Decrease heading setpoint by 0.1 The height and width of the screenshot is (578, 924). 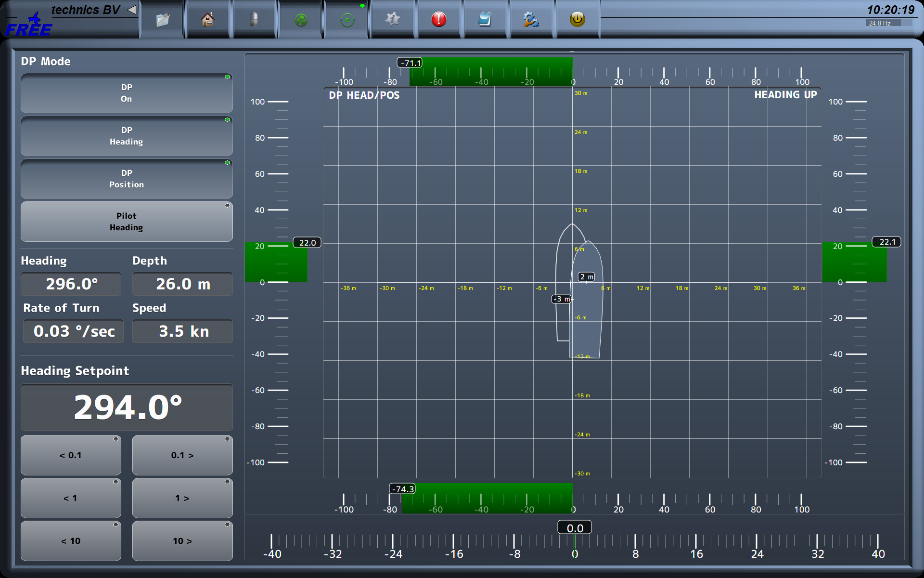point(71,455)
